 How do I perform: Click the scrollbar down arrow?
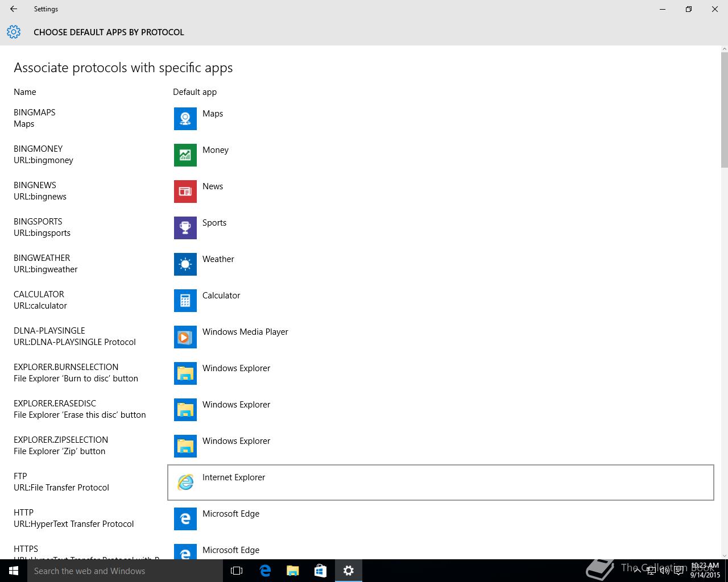[724, 555]
